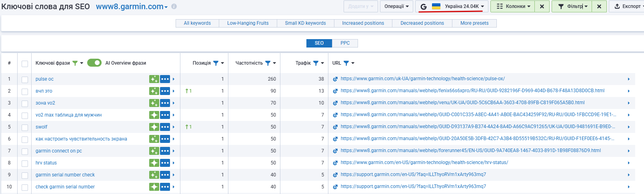
Task: Expand row arrow at right of pulse-ox URL
Action: 629,79
